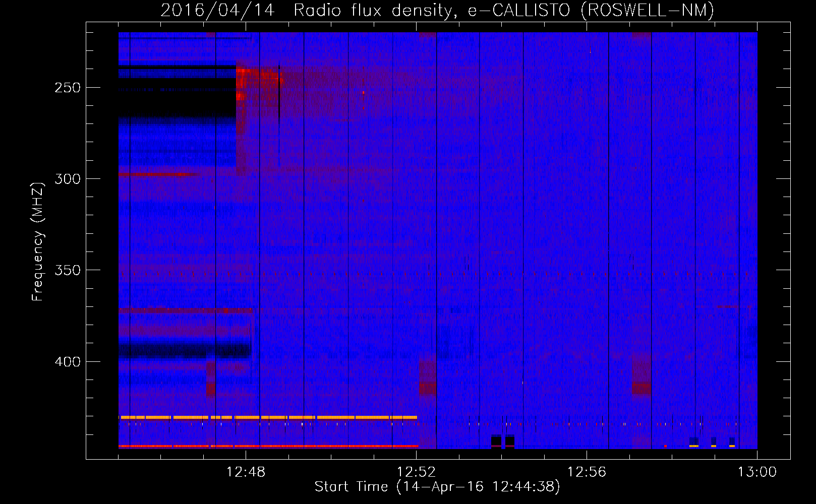Image resolution: width=816 pixels, height=504 pixels.
Task: Click the 12:52 time axis label
Action: (x=416, y=472)
